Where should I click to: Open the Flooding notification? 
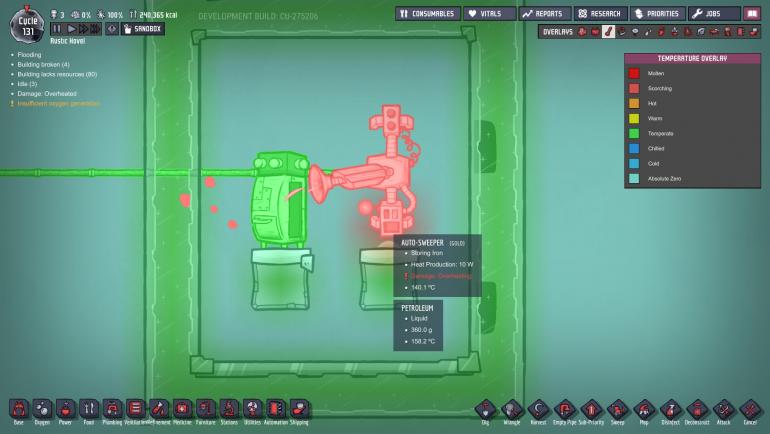coord(29,54)
